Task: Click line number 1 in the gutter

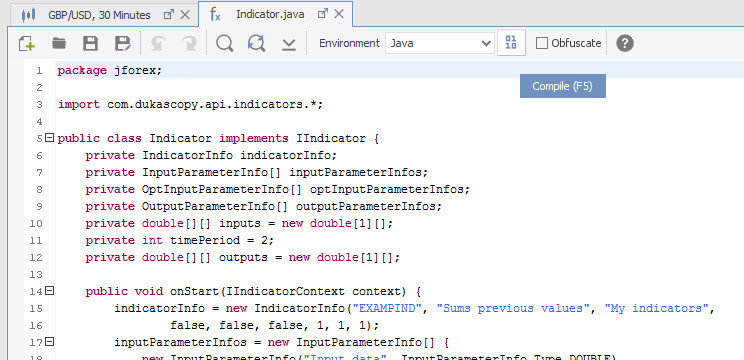Action: point(39,71)
